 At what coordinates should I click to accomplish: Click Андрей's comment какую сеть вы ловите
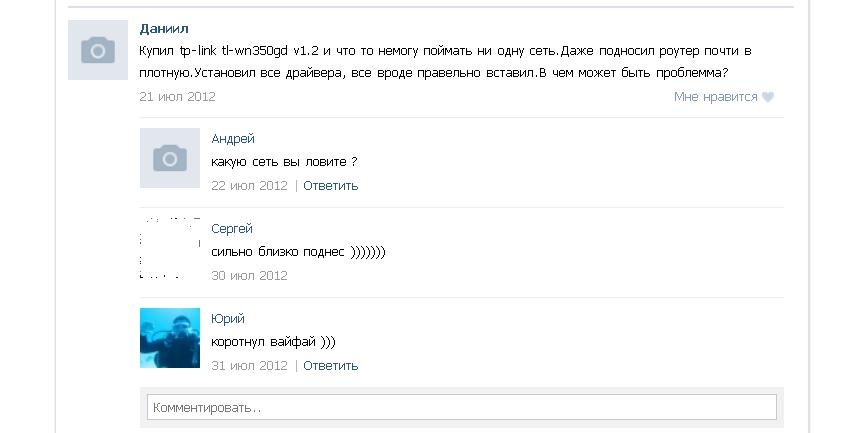(284, 161)
